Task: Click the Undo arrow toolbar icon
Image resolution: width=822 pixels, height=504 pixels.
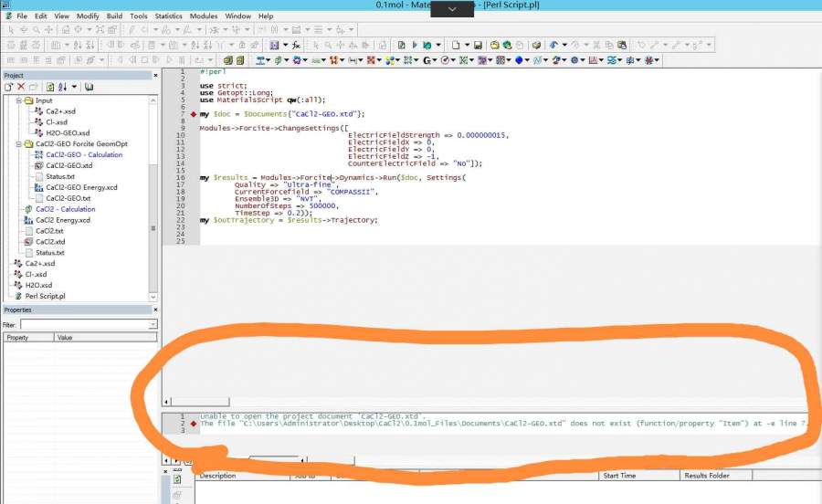Action: tap(553, 45)
